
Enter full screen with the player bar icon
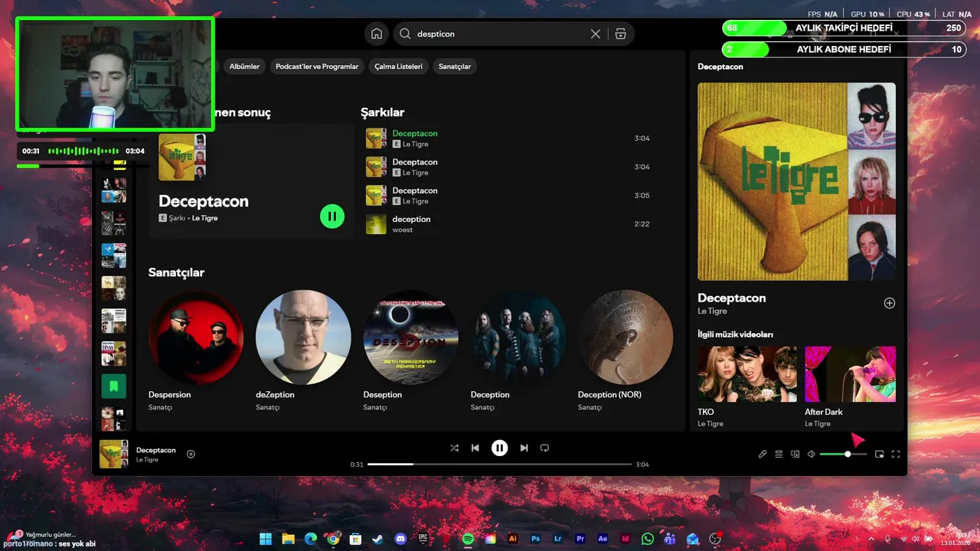click(x=896, y=454)
